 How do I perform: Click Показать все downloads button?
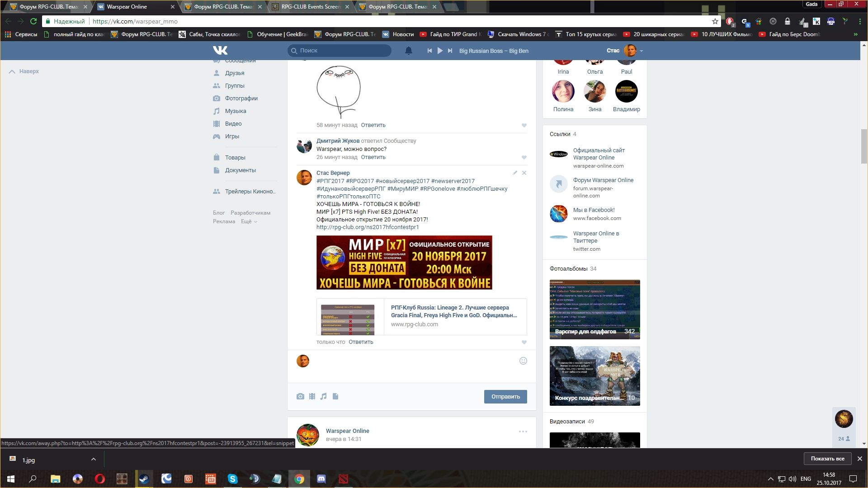(x=828, y=459)
